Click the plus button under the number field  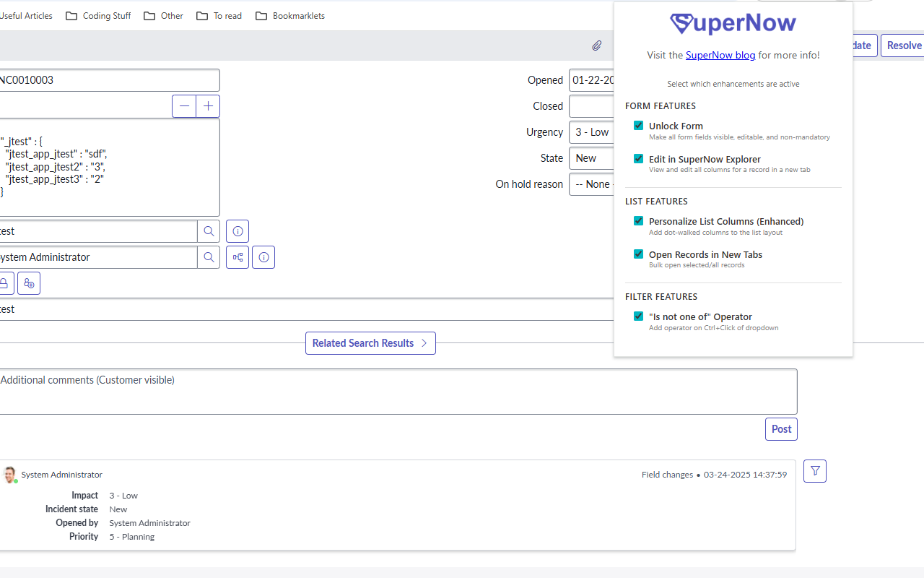[208, 106]
